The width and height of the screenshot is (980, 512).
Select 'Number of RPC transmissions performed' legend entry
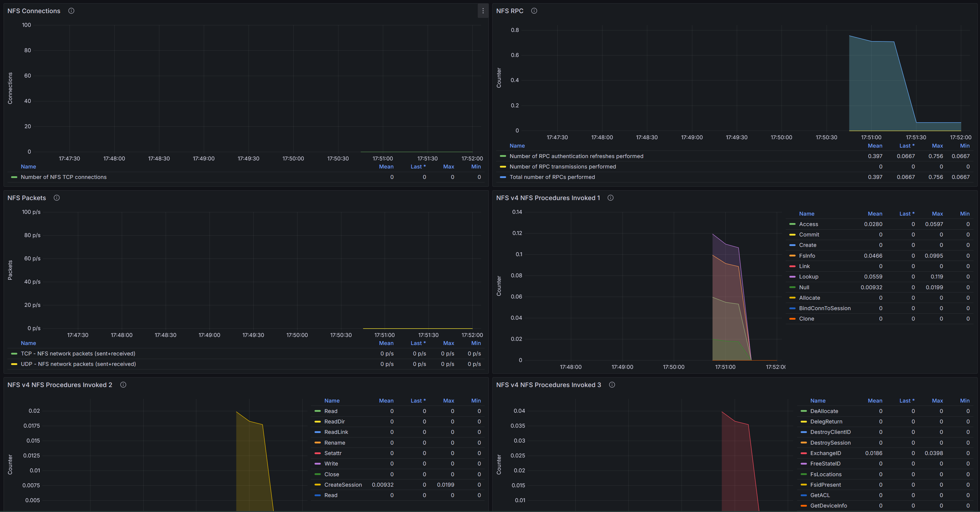563,166
